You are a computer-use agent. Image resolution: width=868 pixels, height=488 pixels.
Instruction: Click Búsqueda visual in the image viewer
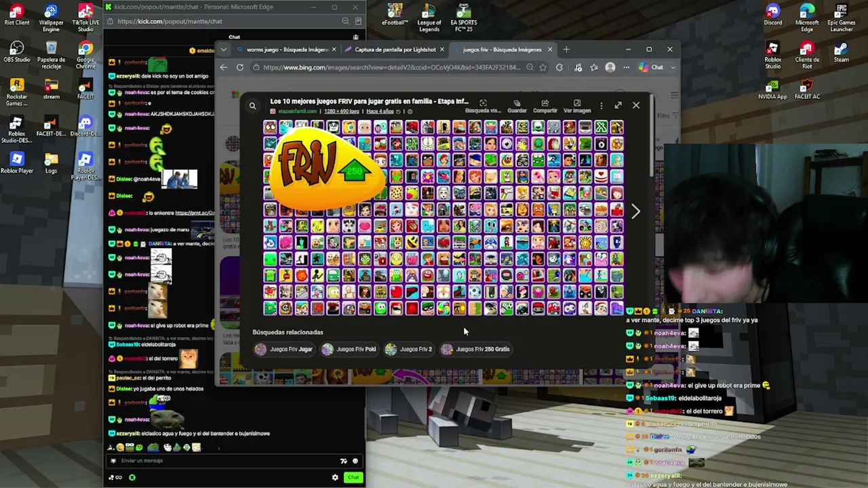[x=483, y=106]
